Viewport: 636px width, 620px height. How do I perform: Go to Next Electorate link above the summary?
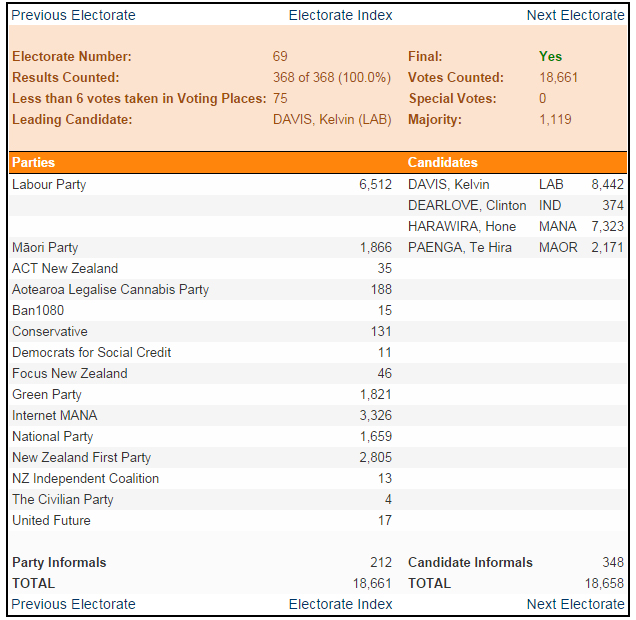tap(575, 15)
